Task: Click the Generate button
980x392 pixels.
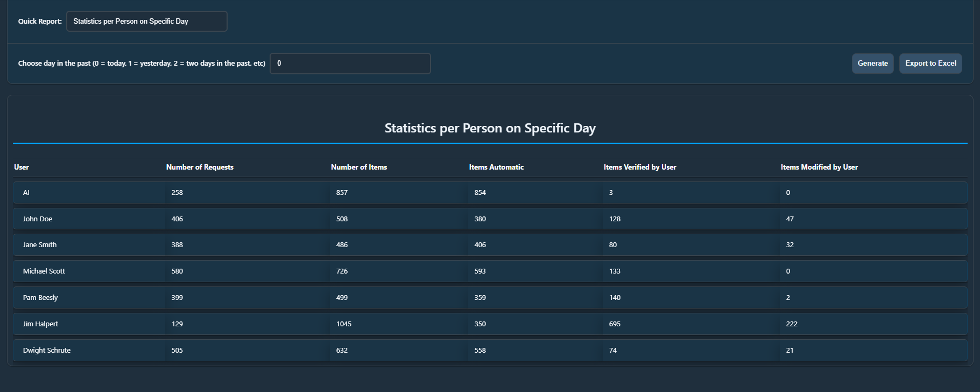Action: click(x=872, y=64)
